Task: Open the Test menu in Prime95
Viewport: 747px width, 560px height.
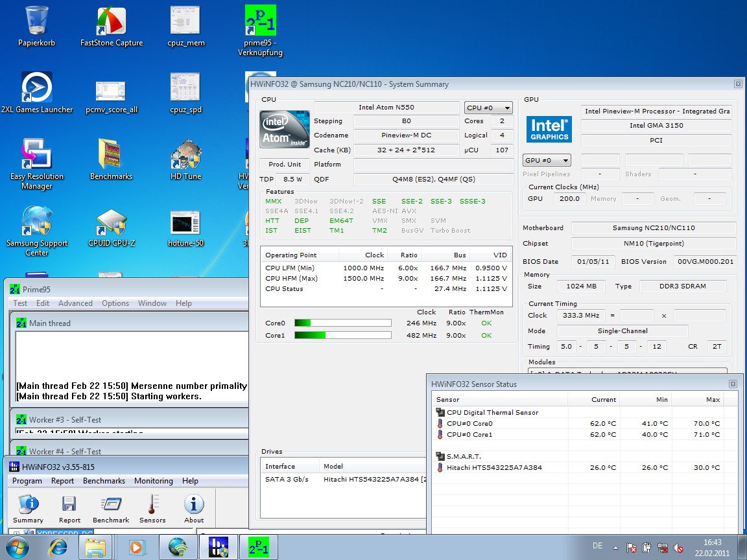Action: [20, 303]
